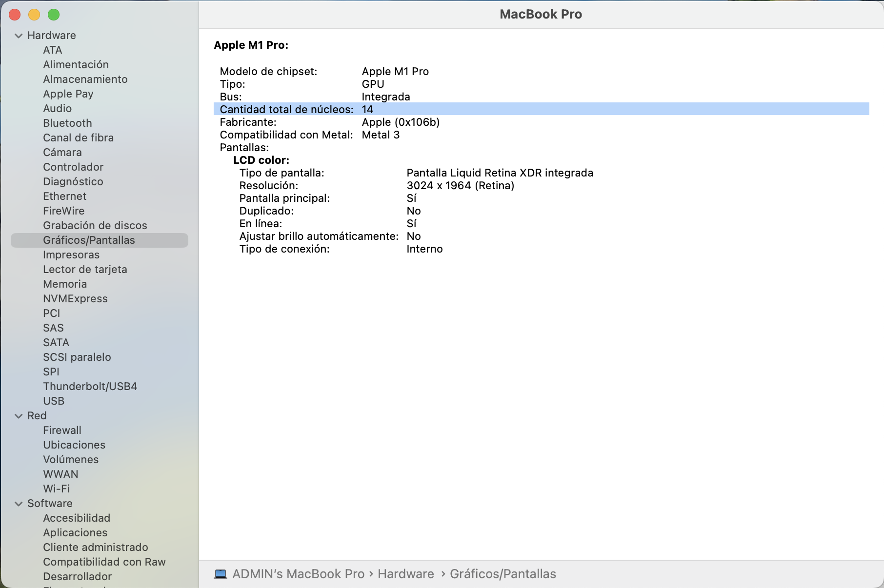
Task: Click ADMIN's MacBook Pro in path bar
Action: click(298, 574)
